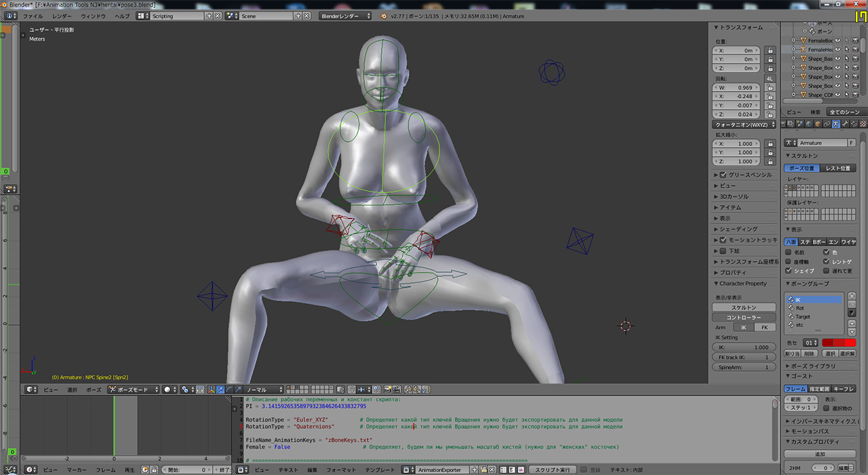
Task: Toggle the シェイプ display checkbox
Action: [x=789, y=270]
